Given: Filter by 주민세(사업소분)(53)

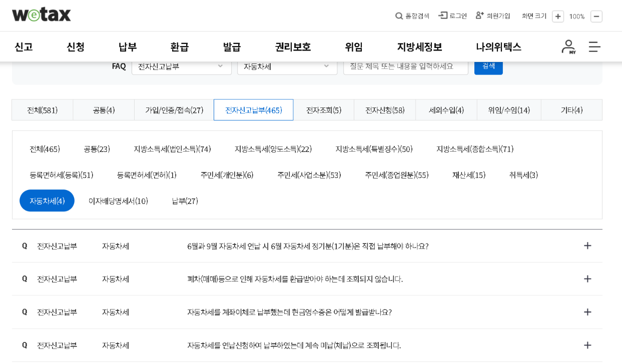Looking at the screenshot, I should point(309,175).
